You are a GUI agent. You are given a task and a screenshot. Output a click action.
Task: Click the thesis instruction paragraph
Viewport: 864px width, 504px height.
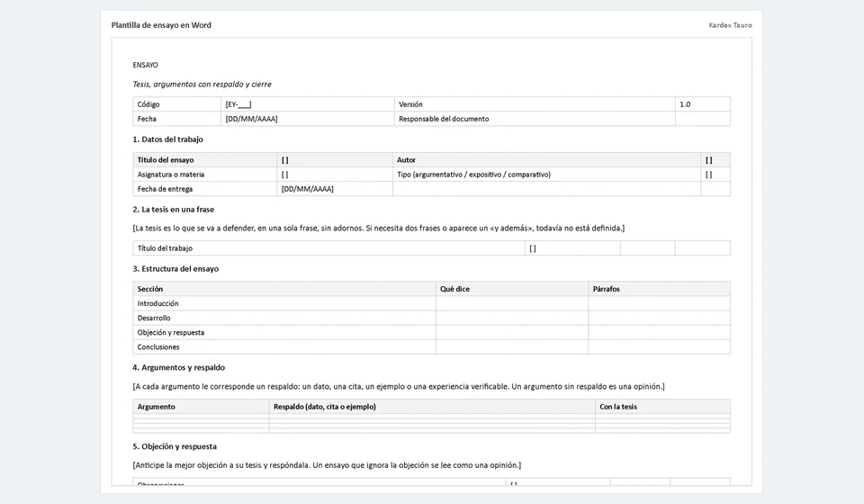pyautogui.click(x=379, y=228)
